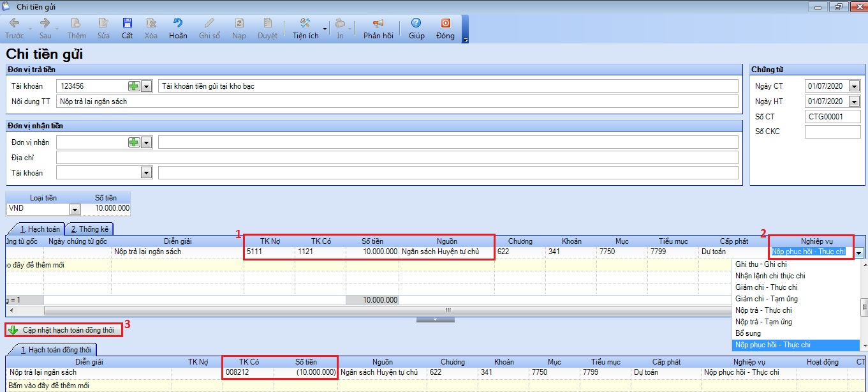Click the Nạp toolbar icon
The height and width of the screenshot is (392, 868).
tap(239, 24)
